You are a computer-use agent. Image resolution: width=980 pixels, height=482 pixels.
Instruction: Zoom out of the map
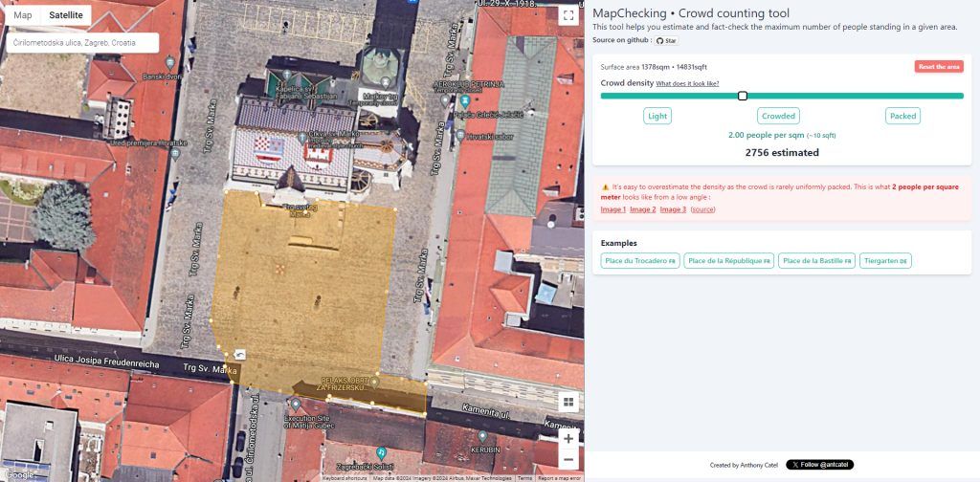pos(568,459)
